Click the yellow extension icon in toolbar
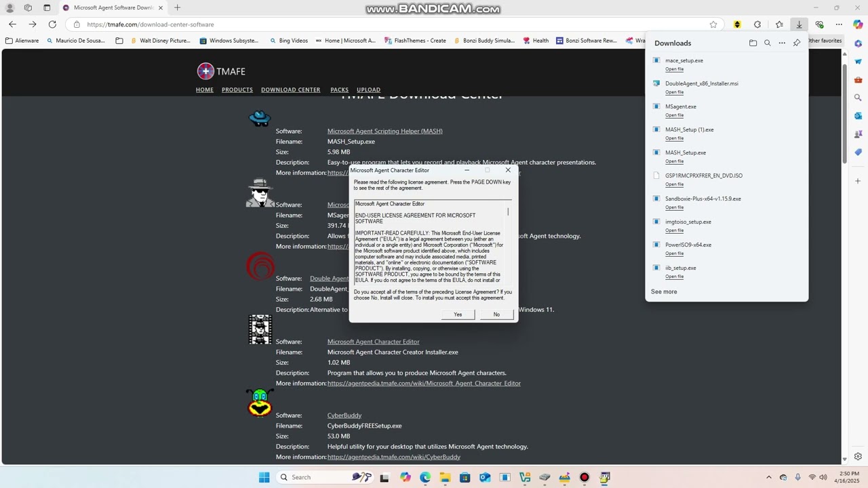 click(737, 24)
